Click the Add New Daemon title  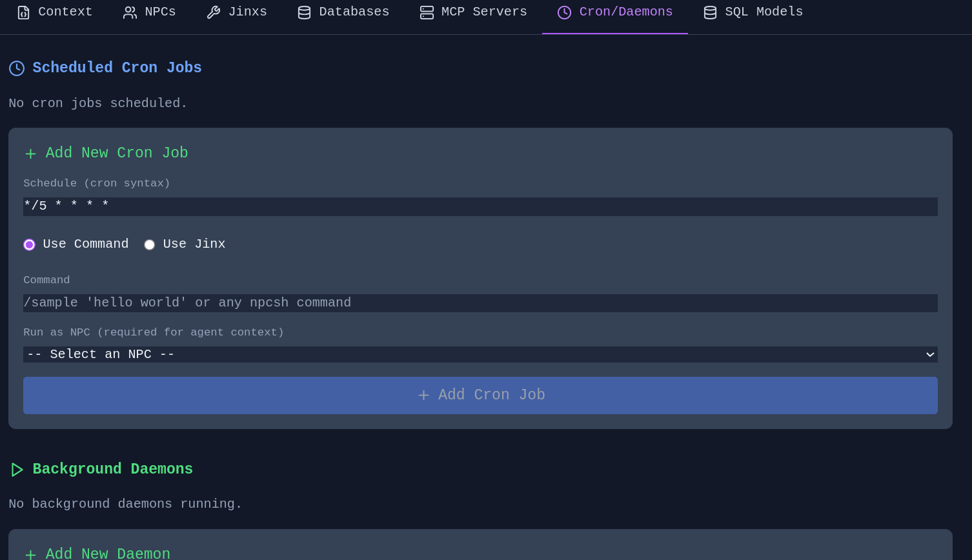pos(108,554)
